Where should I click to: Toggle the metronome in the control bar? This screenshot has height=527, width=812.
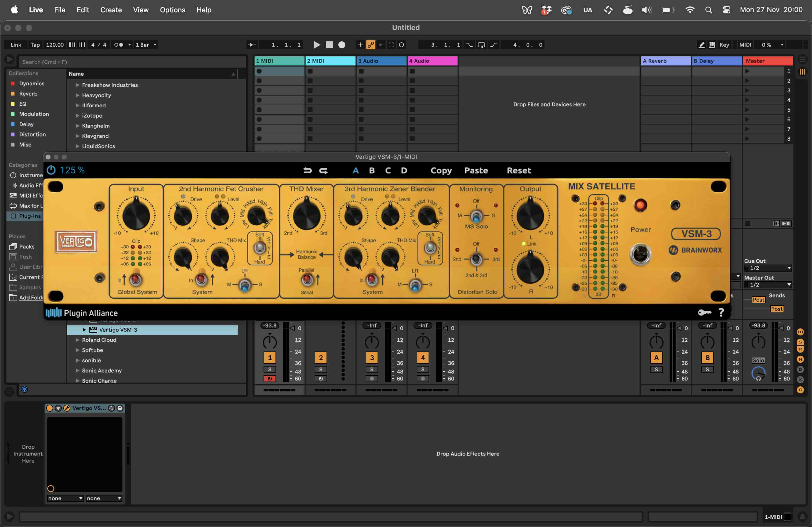point(118,45)
